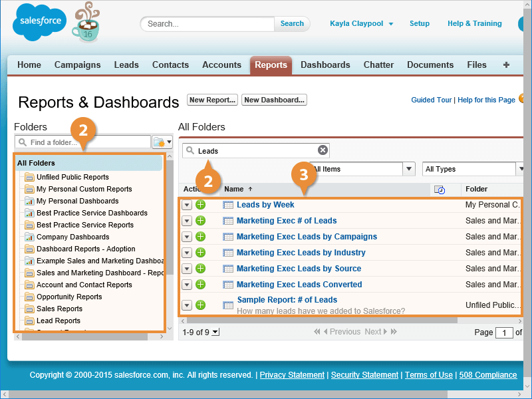
Task: Select the Sales Reports folder
Action: pyautogui.click(x=59, y=309)
